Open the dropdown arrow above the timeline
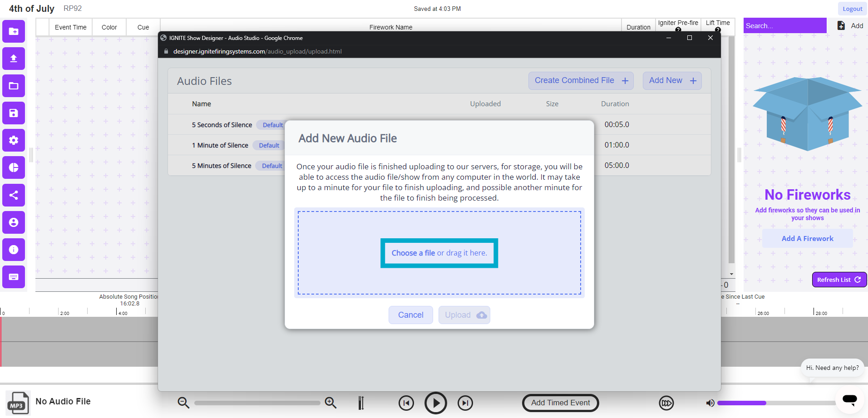The height and width of the screenshot is (418, 868). click(732, 273)
